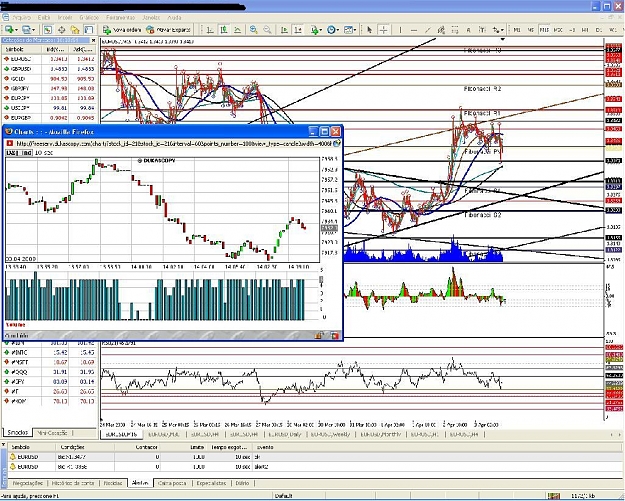Viewport: 625px width, 501px height.
Task: Click the Firefox URL address field
Action: pyautogui.click(x=174, y=143)
